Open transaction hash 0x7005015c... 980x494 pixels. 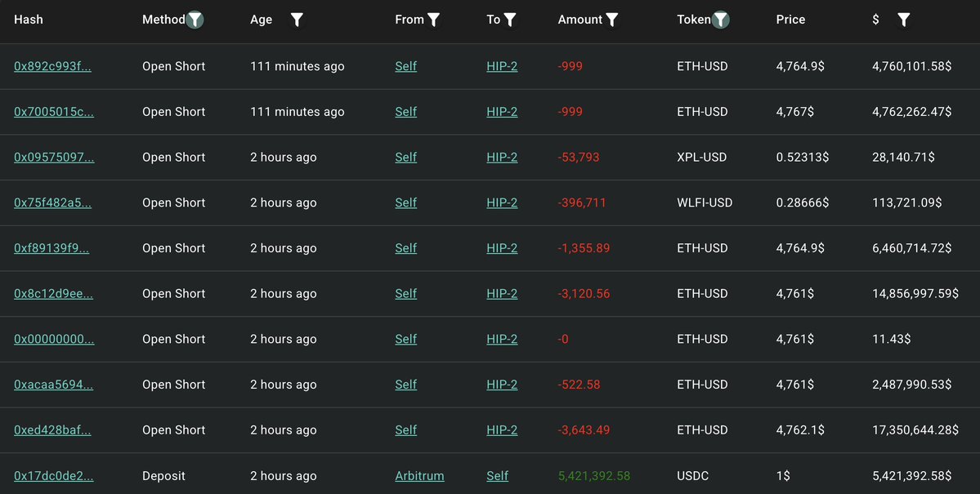tap(54, 112)
